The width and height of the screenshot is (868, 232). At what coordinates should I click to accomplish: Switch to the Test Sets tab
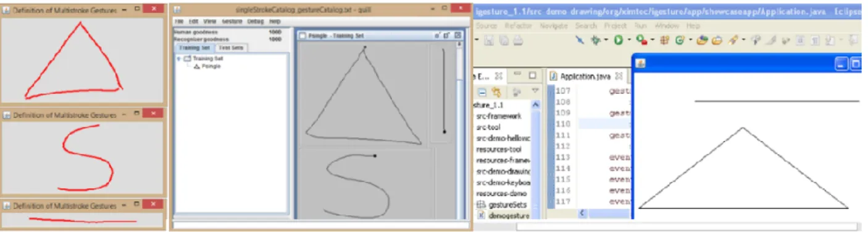(x=231, y=48)
